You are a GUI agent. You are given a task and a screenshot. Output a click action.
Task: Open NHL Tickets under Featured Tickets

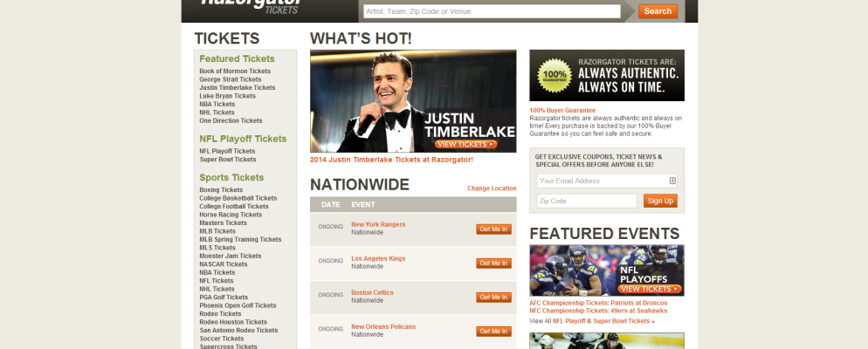(x=217, y=113)
